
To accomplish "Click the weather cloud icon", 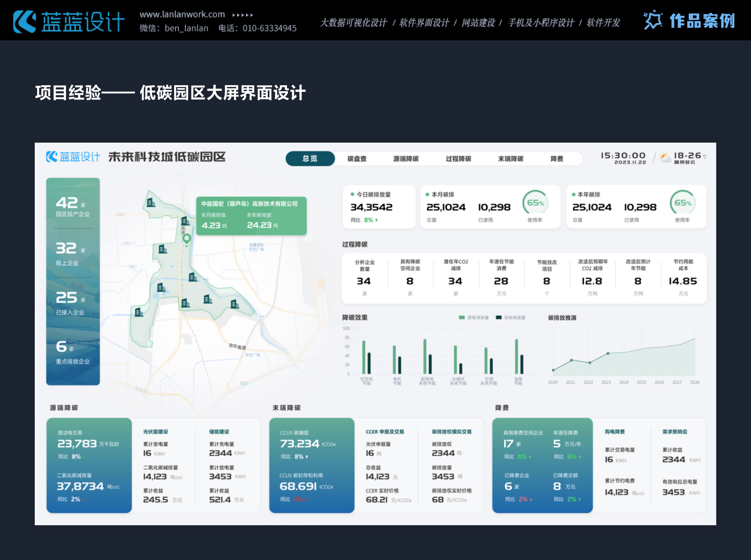I will coord(665,158).
